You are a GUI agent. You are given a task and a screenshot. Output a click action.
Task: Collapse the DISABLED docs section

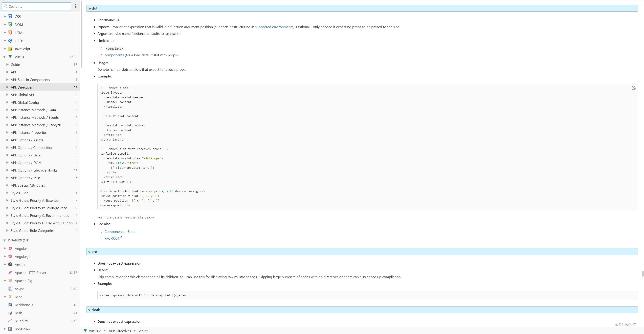tap(5, 240)
